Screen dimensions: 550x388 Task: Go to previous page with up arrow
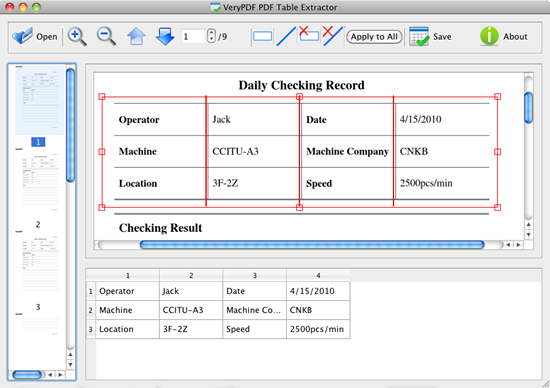coord(136,36)
